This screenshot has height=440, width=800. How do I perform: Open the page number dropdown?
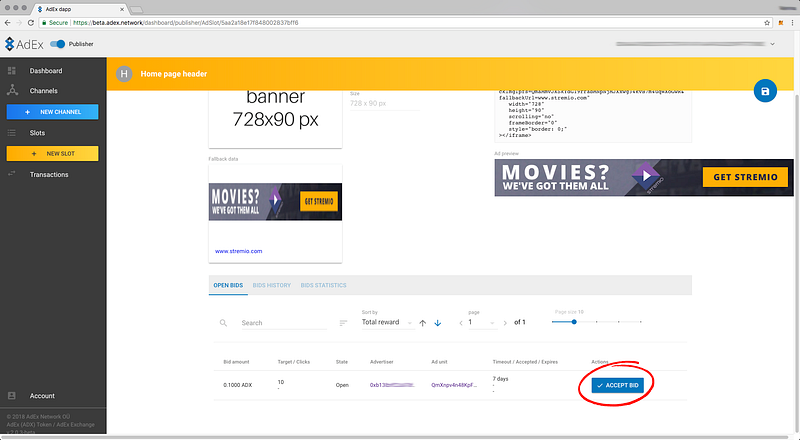pos(482,323)
